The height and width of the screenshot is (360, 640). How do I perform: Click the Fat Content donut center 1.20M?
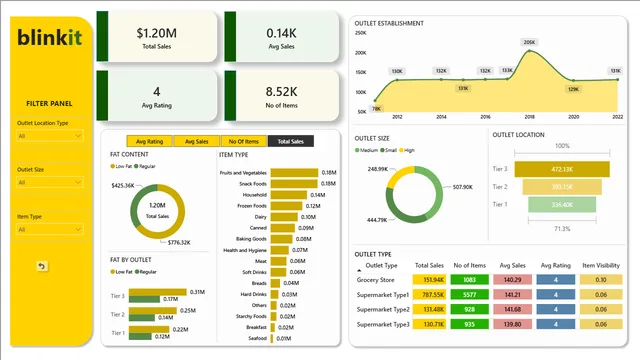[x=157, y=205]
